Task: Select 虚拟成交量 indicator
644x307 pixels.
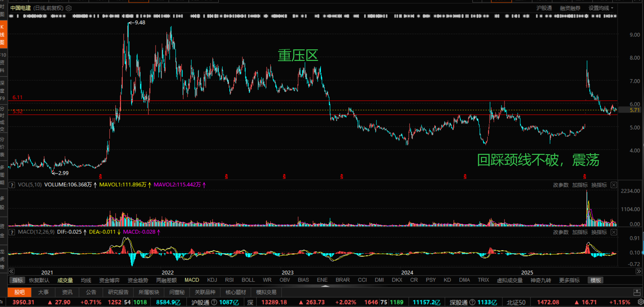Action: coord(510,280)
